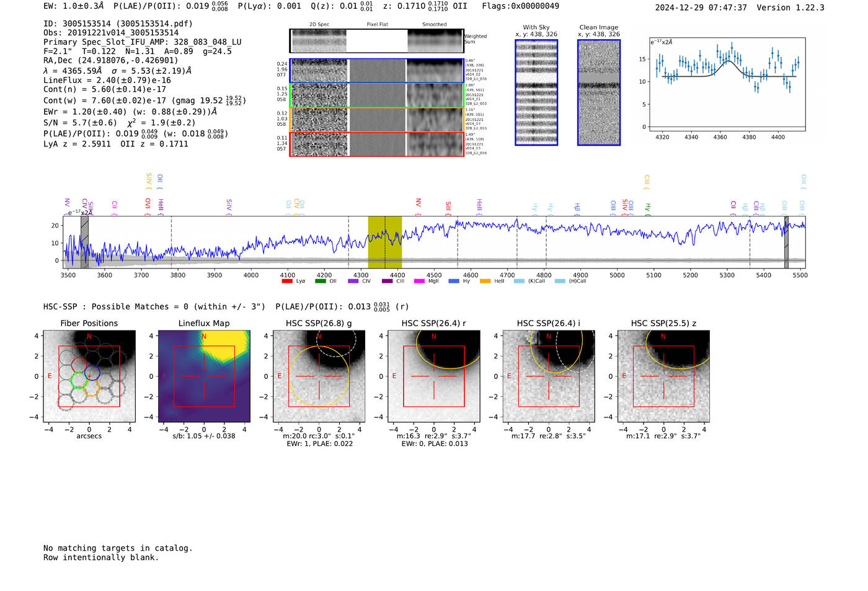The width and height of the screenshot is (868, 591).
Task: Click the λ = 4365.59Å text
Action: [x=73, y=71]
